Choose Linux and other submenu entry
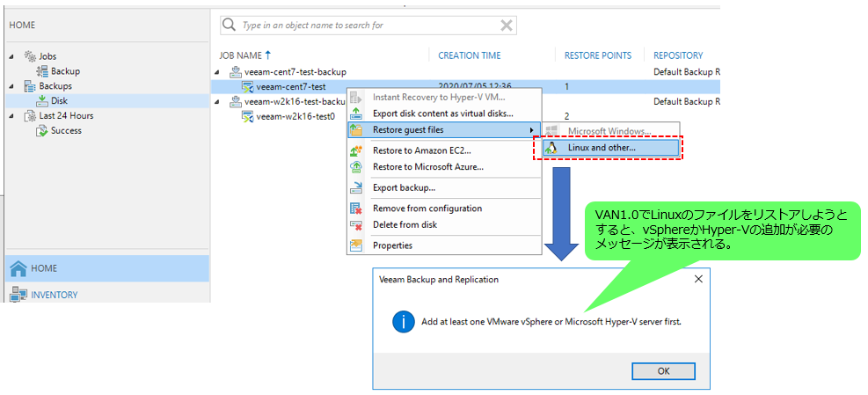 click(610, 148)
